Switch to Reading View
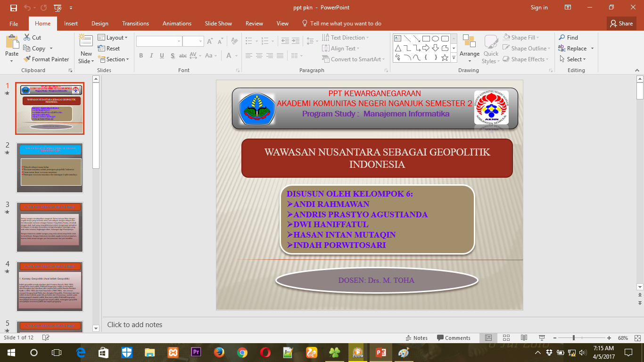Viewport: 644px width, 362px height. [x=524, y=337]
